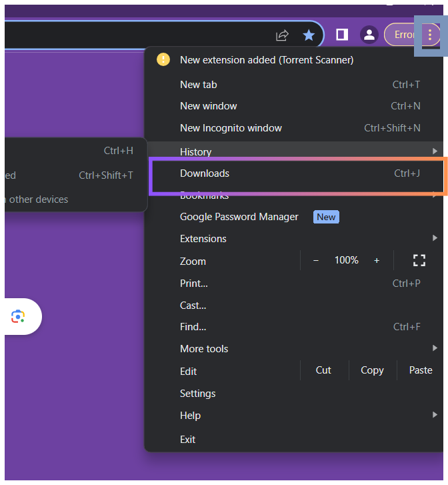Click the share page icon in address bar
The height and width of the screenshot is (485, 448).
[x=282, y=35]
